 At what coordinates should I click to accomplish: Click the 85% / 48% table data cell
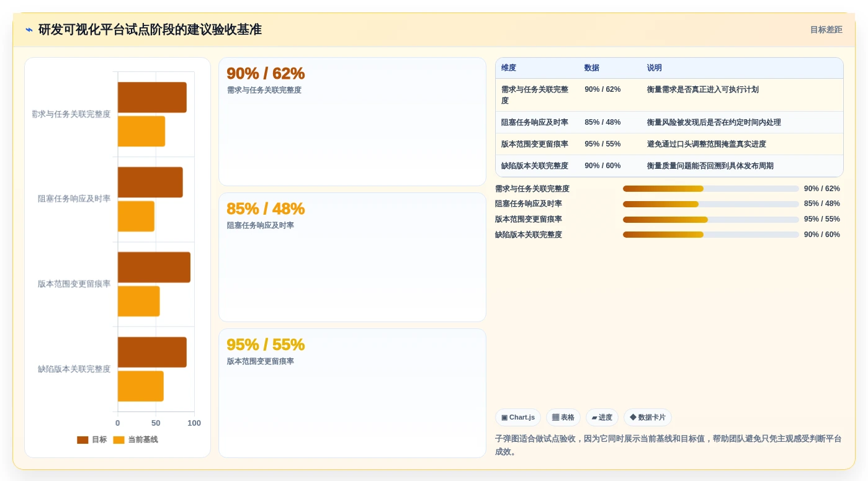coord(602,122)
